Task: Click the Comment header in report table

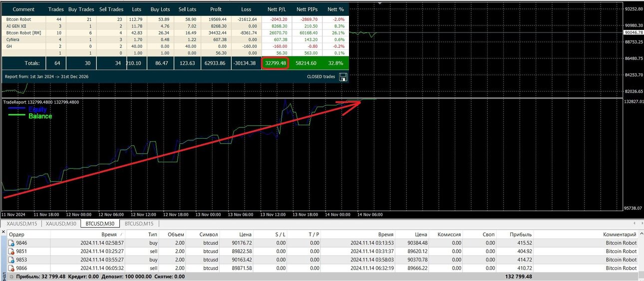Action: [22, 9]
